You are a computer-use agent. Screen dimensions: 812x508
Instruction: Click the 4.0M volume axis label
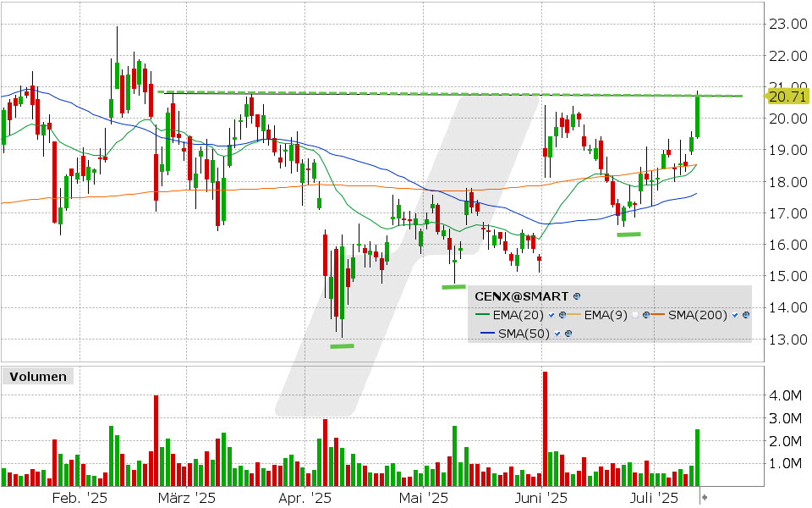click(785, 395)
